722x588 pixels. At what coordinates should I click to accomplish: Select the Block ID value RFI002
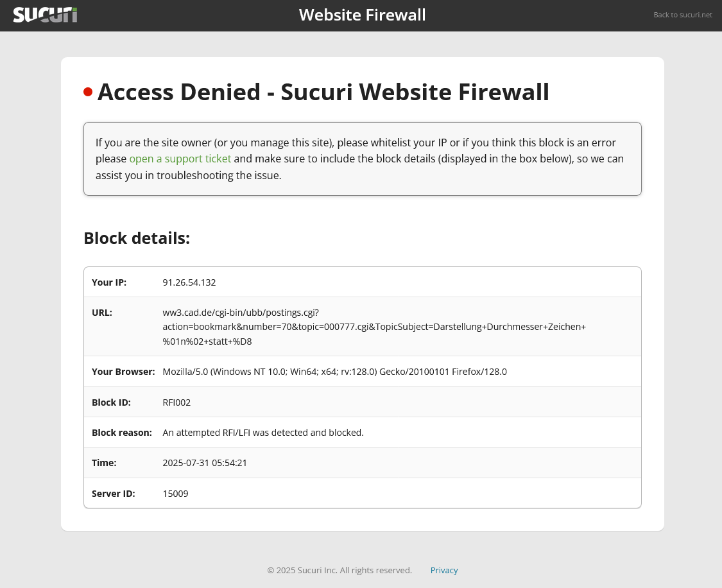(x=176, y=402)
